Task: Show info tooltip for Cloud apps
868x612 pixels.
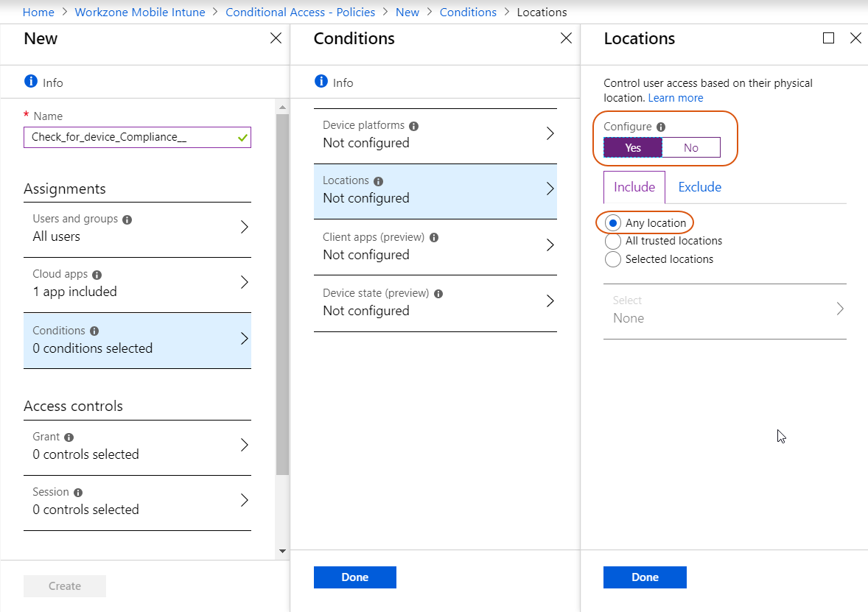Action: pos(97,275)
